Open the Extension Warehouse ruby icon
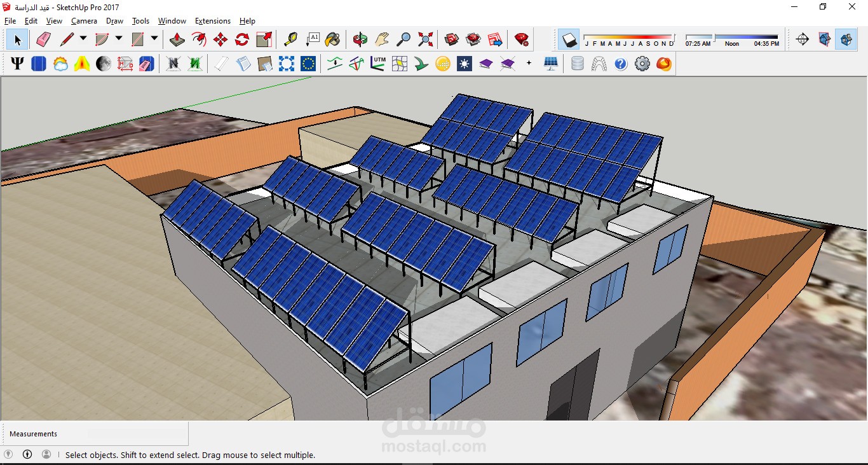The width and height of the screenshot is (868, 465). coord(473,39)
